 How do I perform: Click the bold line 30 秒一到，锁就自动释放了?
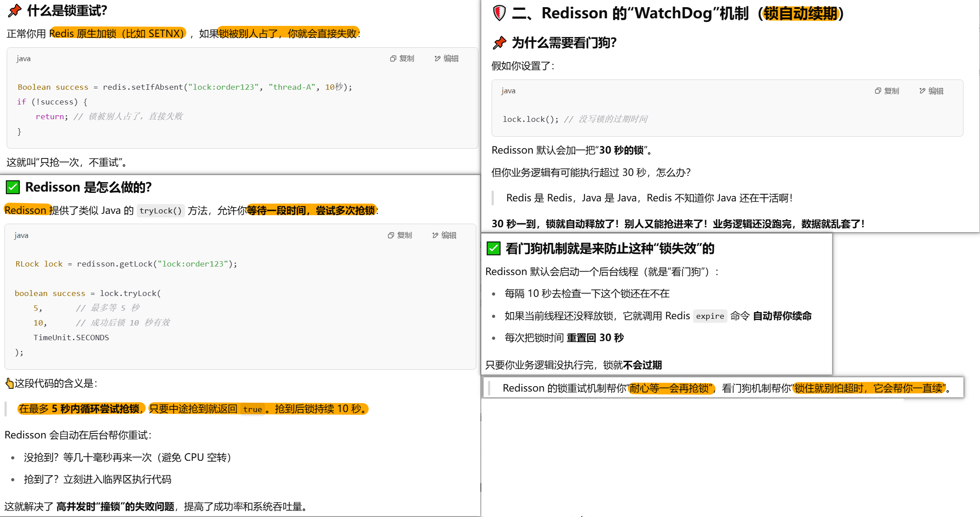[678, 224]
